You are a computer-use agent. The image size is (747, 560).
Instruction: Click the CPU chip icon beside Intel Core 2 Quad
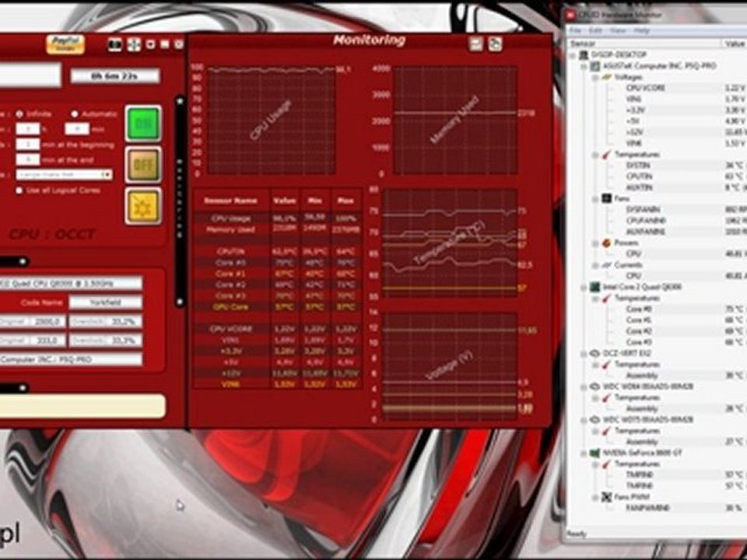[x=595, y=287]
